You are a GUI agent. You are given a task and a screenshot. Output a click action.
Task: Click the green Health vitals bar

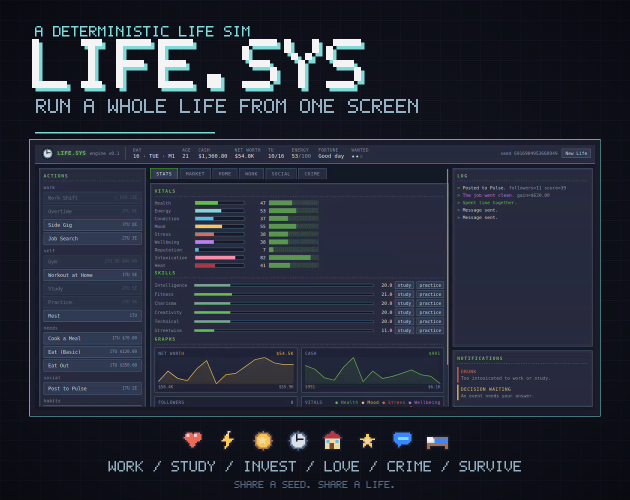219,203
